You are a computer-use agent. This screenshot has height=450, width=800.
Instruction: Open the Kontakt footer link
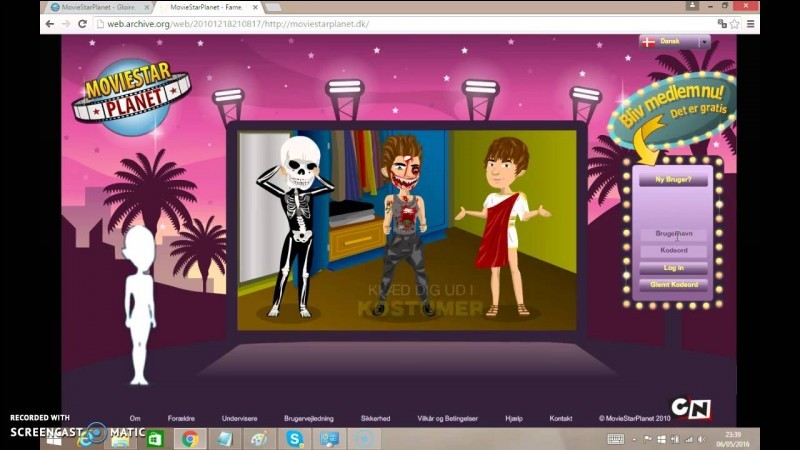coord(561,418)
